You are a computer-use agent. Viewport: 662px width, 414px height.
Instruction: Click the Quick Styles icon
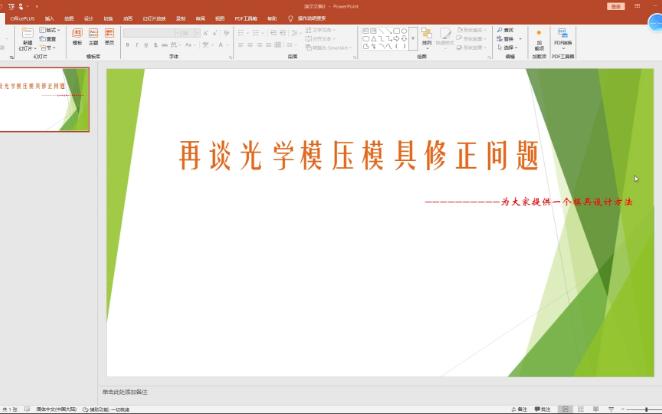coord(445,37)
